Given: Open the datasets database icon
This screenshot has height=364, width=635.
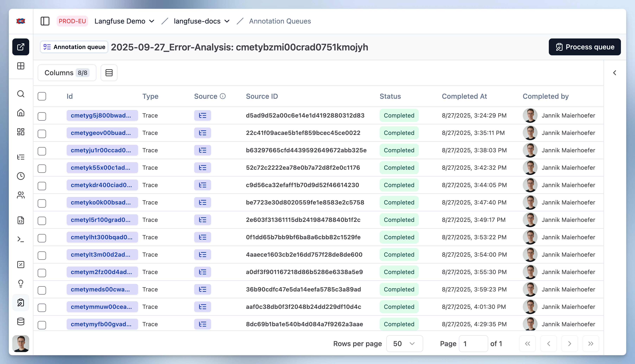Looking at the screenshot, I should click(21, 321).
